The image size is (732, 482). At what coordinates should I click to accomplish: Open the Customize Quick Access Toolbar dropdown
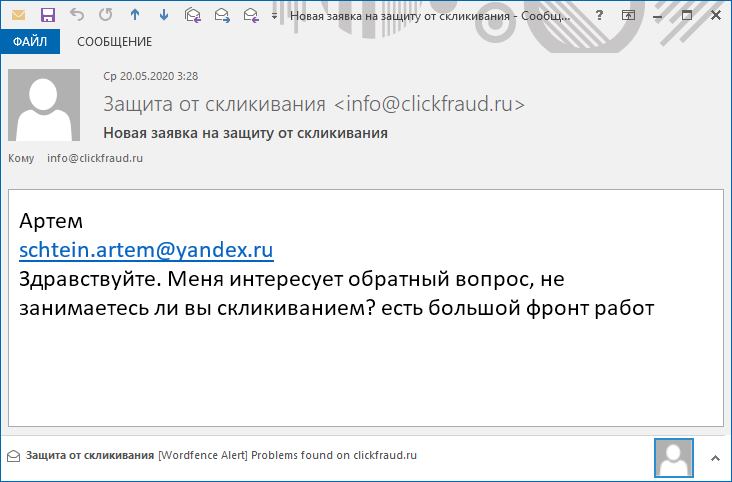(x=274, y=16)
